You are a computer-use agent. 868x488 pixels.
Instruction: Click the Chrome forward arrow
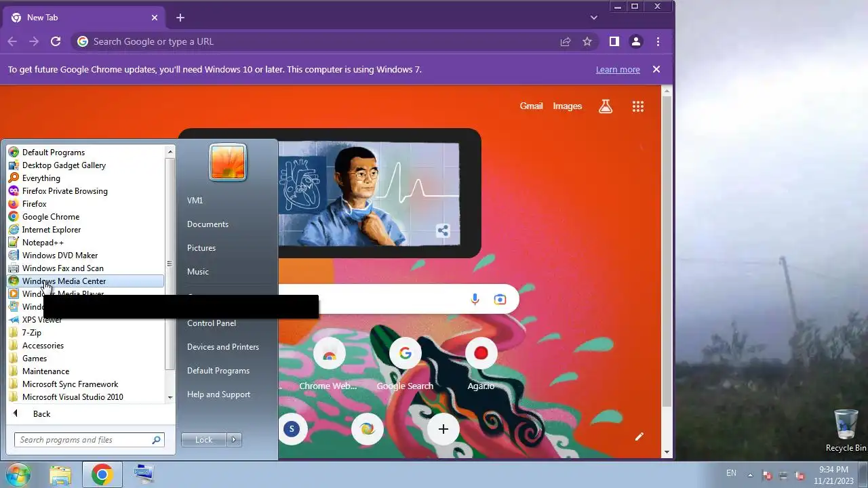pos(34,41)
